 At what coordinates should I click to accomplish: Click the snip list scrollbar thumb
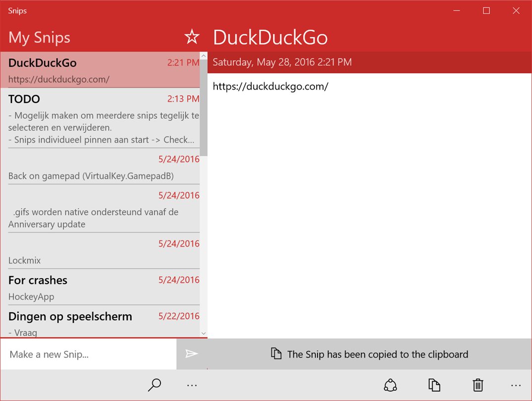[x=204, y=108]
